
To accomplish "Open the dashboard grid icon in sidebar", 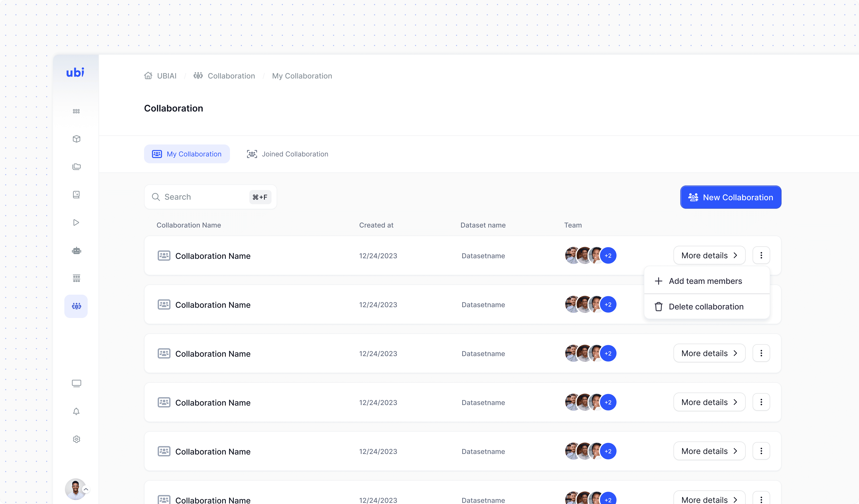I will 76,111.
